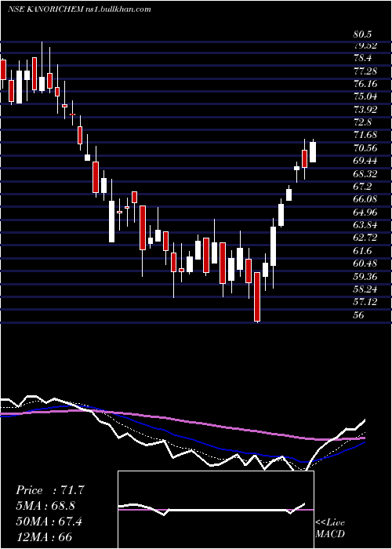Select the 72.8 price axis label
Screen dimensions: 392x549
362,122
